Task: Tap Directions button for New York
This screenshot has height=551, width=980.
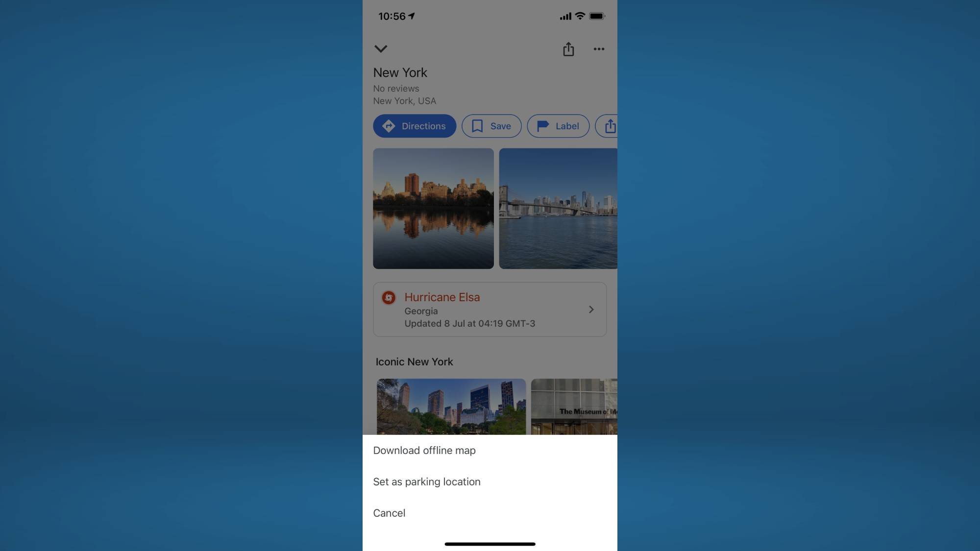Action: (x=414, y=126)
